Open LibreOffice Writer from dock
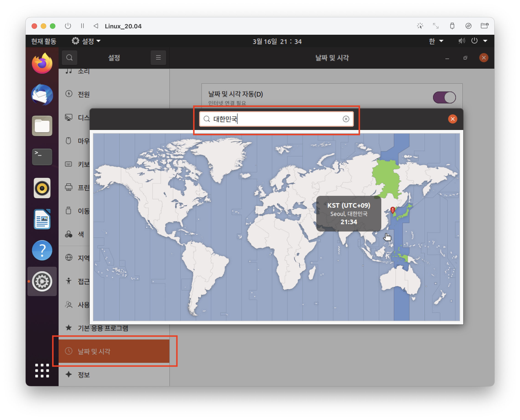Image resolution: width=520 pixels, height=420 pixels. (42, 219)
